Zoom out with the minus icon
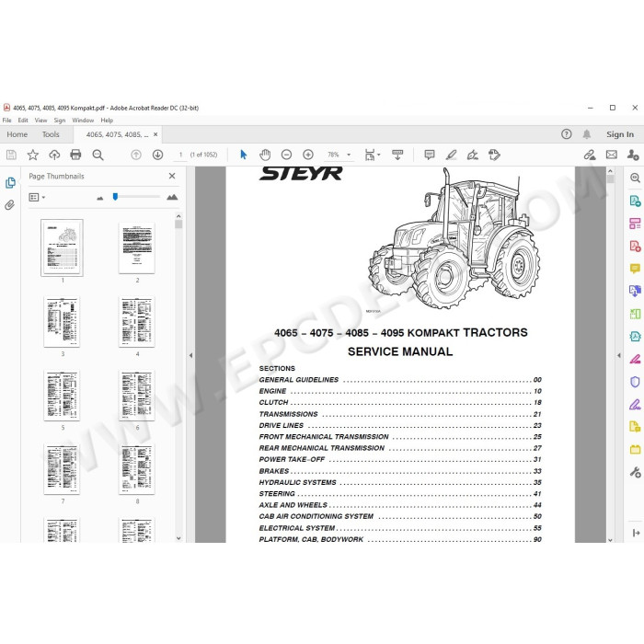This screenshot has width=644, height=644. pyautogui.click(x=286, y=155)
